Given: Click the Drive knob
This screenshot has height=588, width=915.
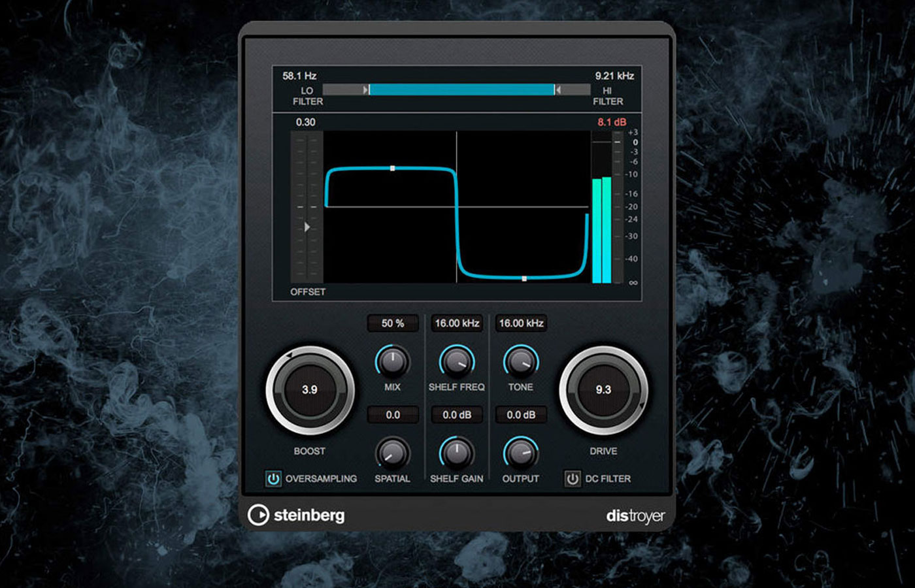Looking at the screenshot, I should [x=603, y=390].
